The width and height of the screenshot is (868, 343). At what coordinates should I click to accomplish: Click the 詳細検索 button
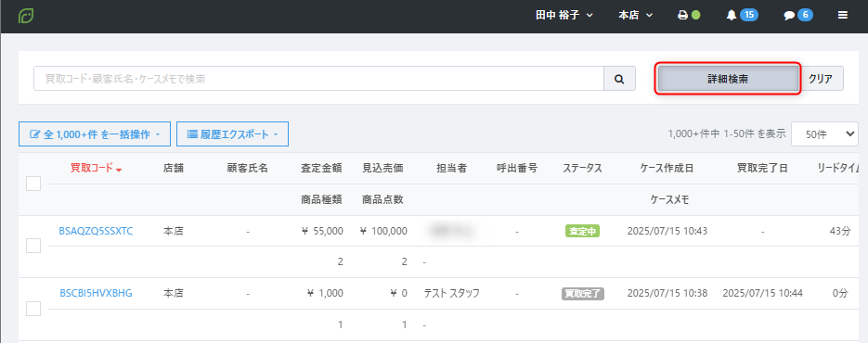coord(728,79)
